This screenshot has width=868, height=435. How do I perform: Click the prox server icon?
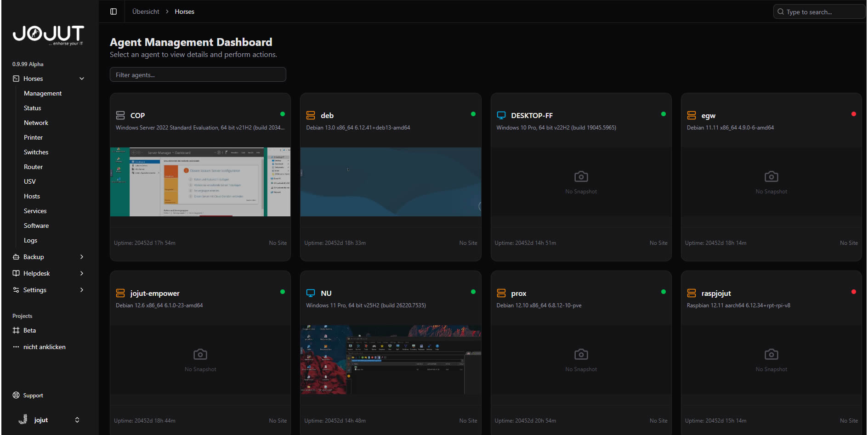click(x=501, y=293)
